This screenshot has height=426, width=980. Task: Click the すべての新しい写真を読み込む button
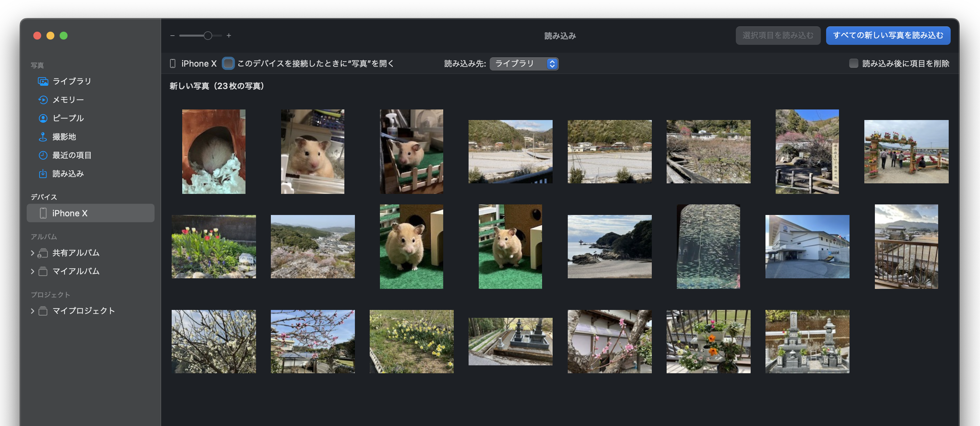tap(888, 35)
